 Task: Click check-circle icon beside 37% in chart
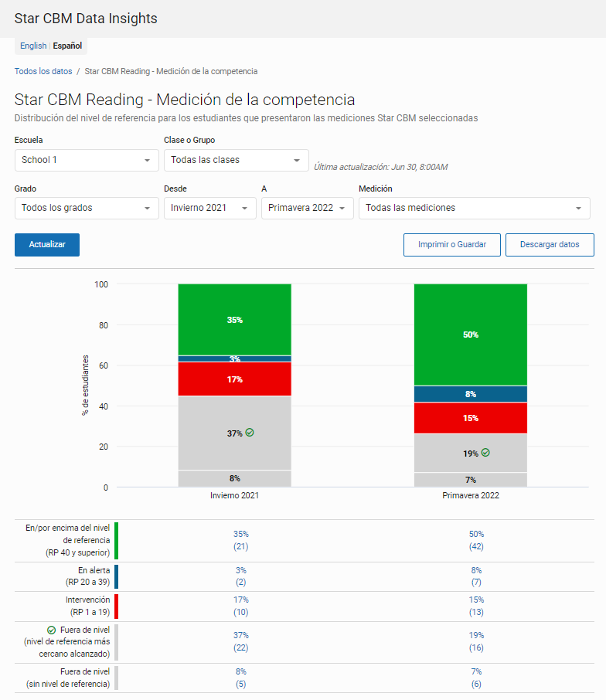coord(250,433)
